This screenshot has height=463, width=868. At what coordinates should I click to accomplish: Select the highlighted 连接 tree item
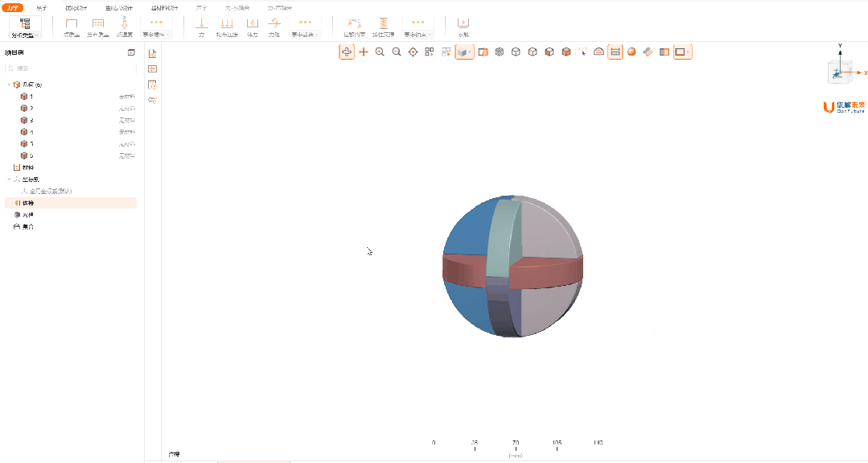coord(70,203)
